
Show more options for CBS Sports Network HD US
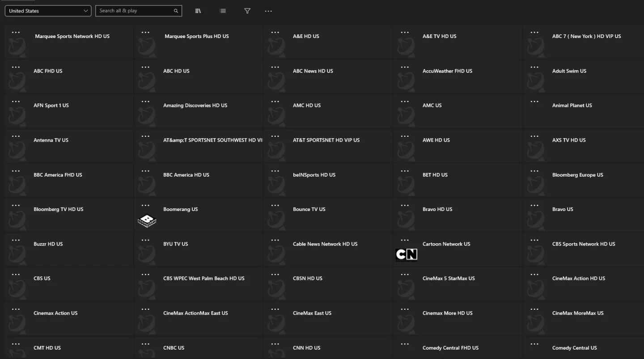click(534, 240)
